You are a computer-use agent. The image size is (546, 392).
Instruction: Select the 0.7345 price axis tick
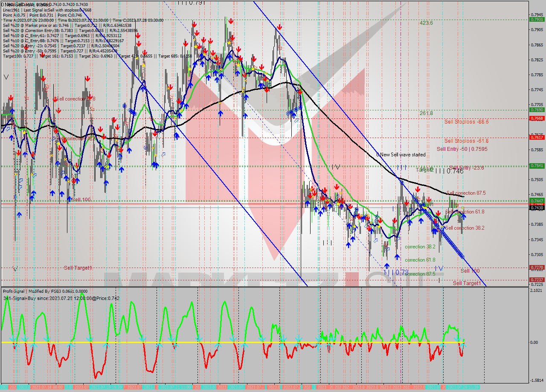537,239
